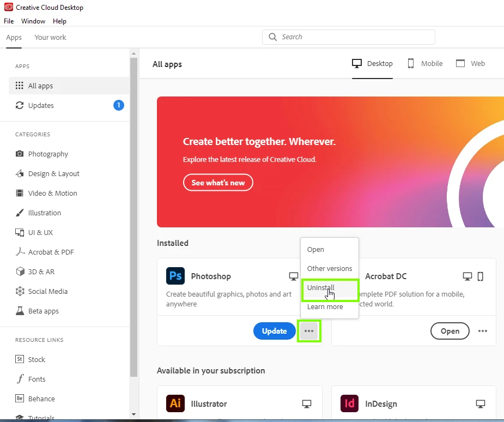Click the Video & Motion film icon
Screen dimensions: 504x422
20,193
